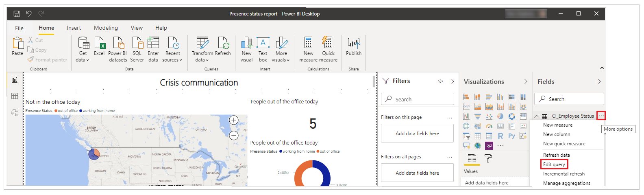This screenshot has height=195, width=644.
Task: Select the R script visual
Action: [x=500, y=136]
